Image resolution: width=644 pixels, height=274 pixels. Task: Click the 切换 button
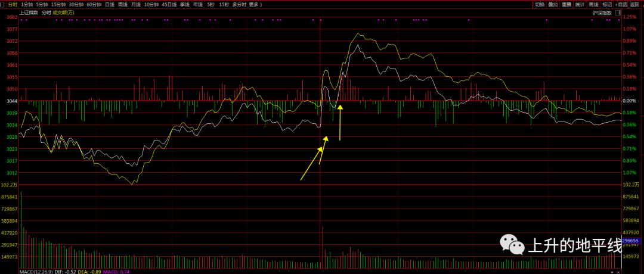[x=540, y=5]
